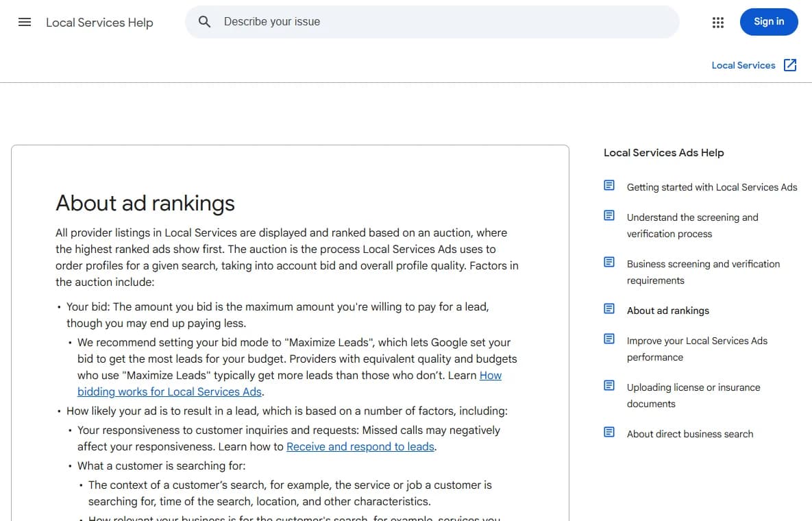Click the search magnifier icon
This screenshot has width=812, height=521.
[205, 22]
